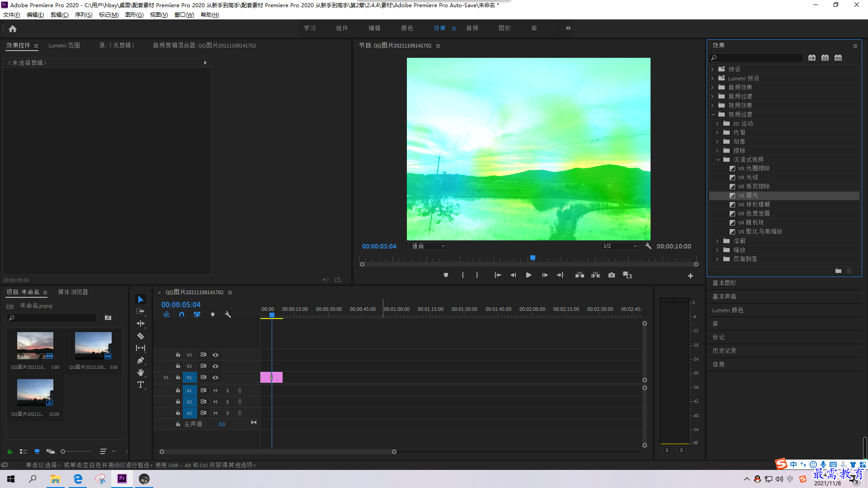Open timeline display settings wrench
The height and width of the screenshot is (488, 868).
(228, 314)
